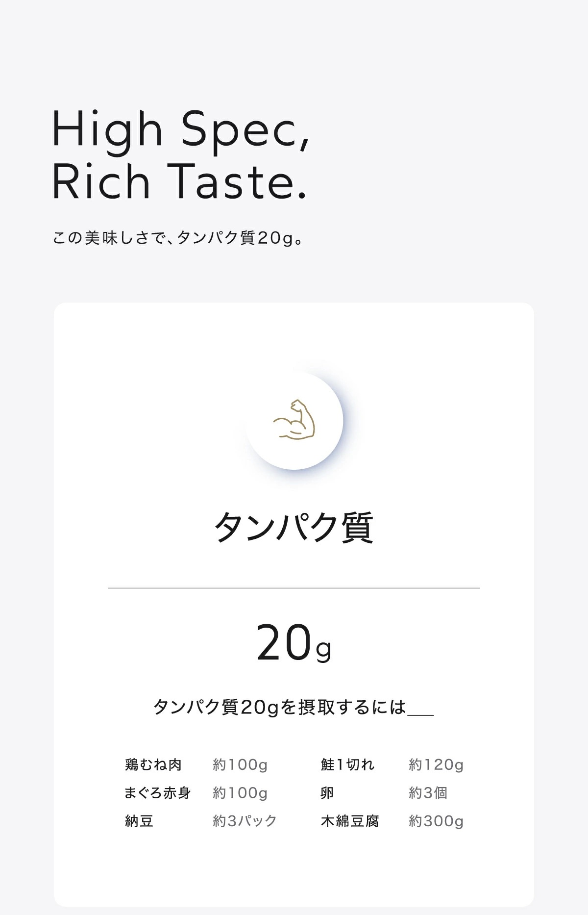The height and width of the screenshot is (915, 588).
Task: Click the "約100g" amount beside まぐろ赤身
Action: (x=240, y=793)
